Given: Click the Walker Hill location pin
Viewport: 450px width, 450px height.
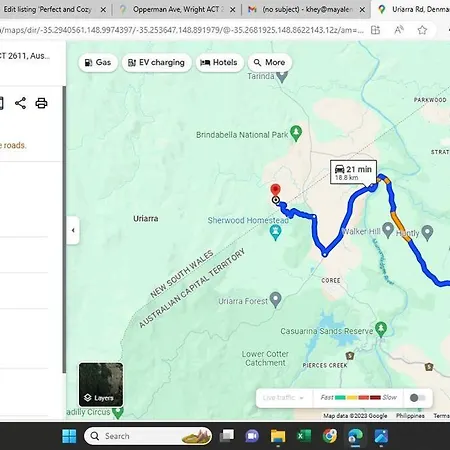Looking at the screenshot, I should (388, 230).
